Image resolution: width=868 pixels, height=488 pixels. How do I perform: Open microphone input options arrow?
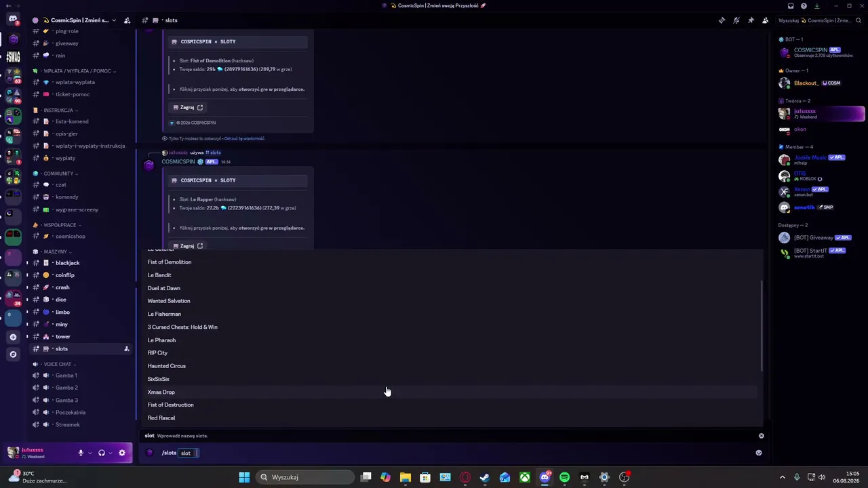tap(90, 453)
